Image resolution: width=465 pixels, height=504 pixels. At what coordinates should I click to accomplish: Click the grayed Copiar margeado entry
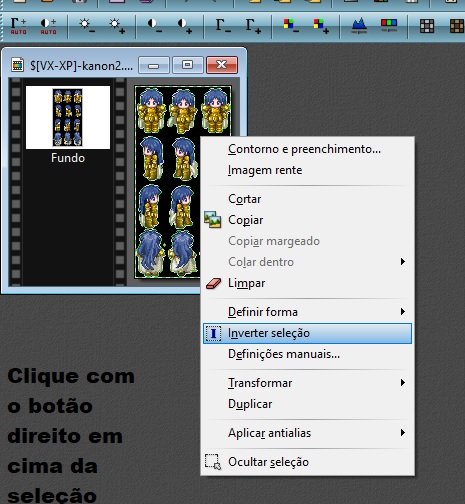(307, 241)
